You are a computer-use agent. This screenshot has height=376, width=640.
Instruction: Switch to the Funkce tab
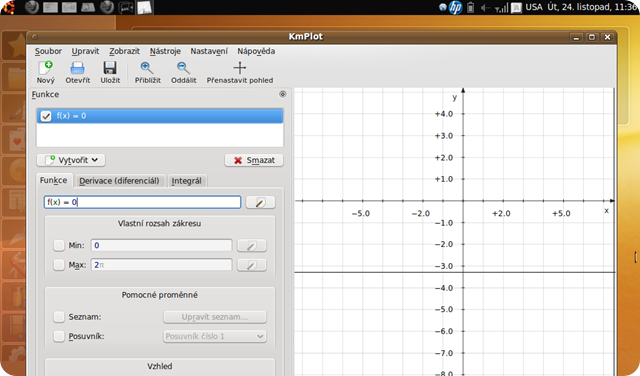[53, 180]
